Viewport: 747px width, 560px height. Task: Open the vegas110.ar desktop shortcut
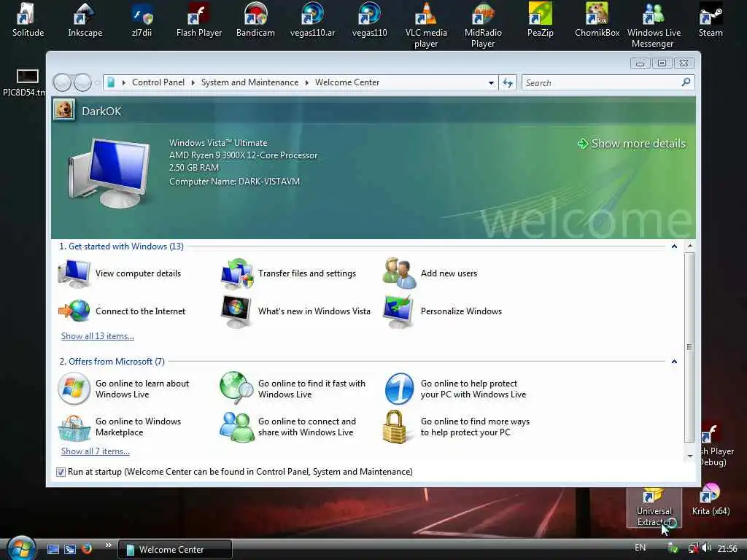click(312, 20)
